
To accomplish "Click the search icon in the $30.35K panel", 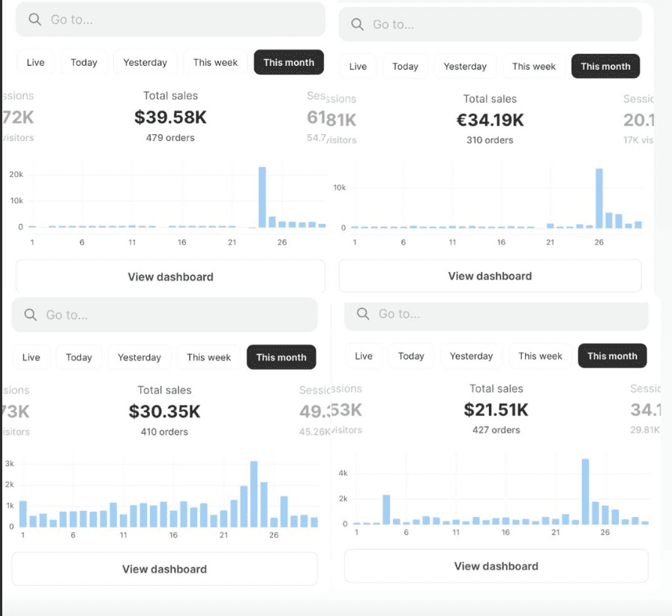I will [x=30, y=315].
